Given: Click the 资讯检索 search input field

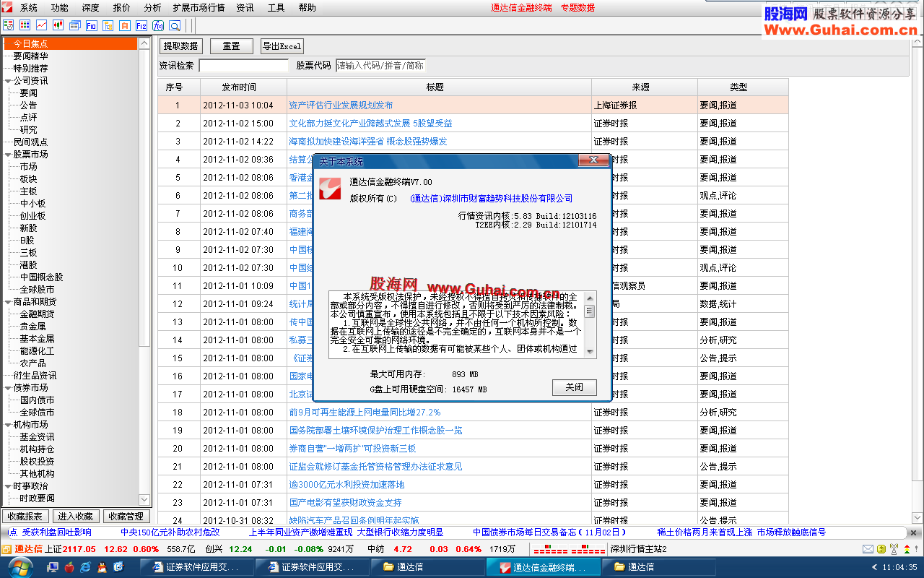Looking at the screenshot, I should pos(244,66).
